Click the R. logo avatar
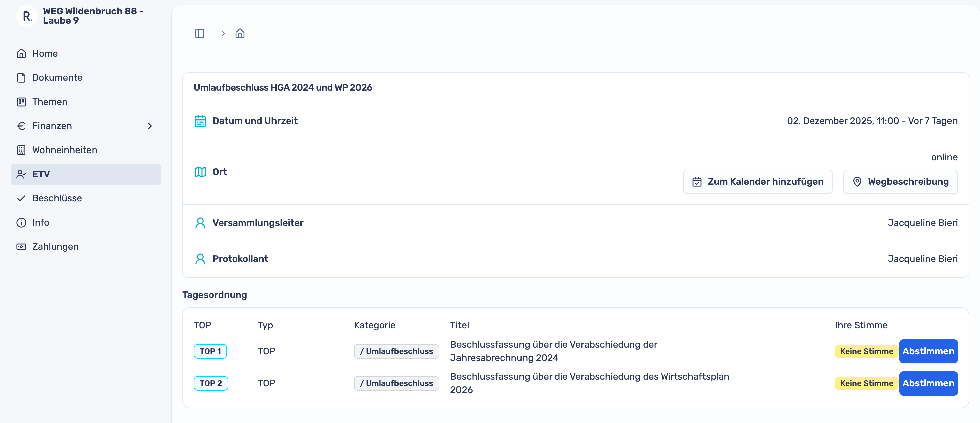 [26, 16]
